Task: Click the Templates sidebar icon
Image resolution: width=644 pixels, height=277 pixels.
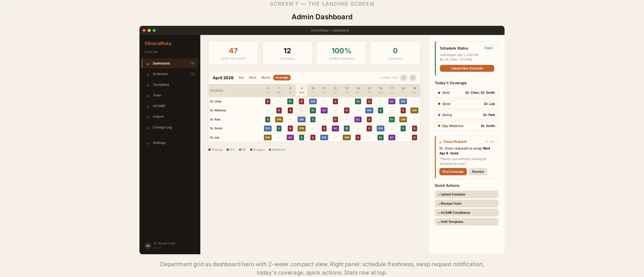Action: [x=147, y=85]
